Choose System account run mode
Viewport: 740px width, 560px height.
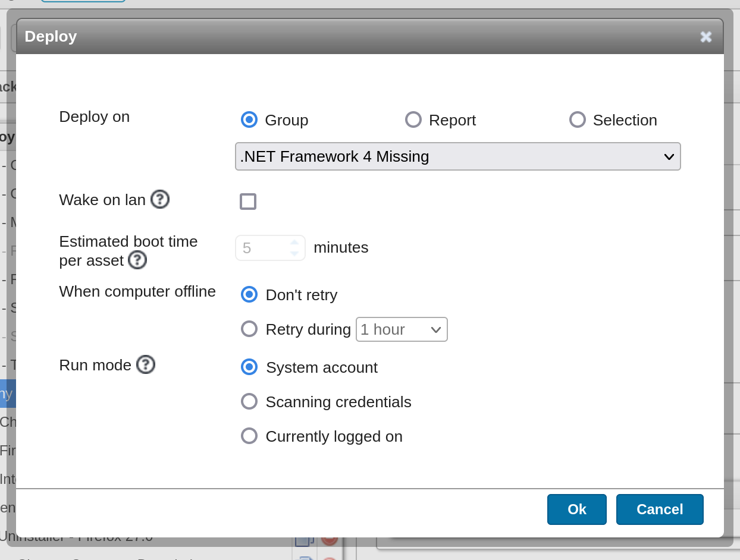(x=249, y=367)
